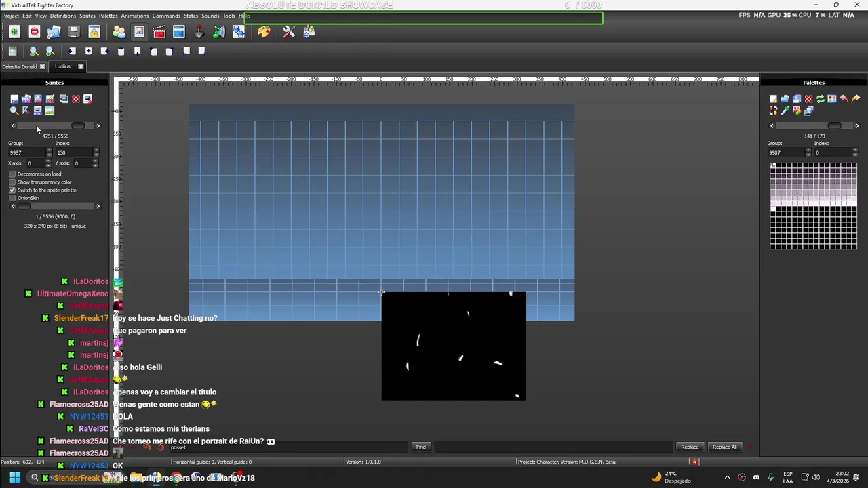Enable Show transparency color checkbox
The width and height of the screenshot is (868, 488).
tap(12, 182)
